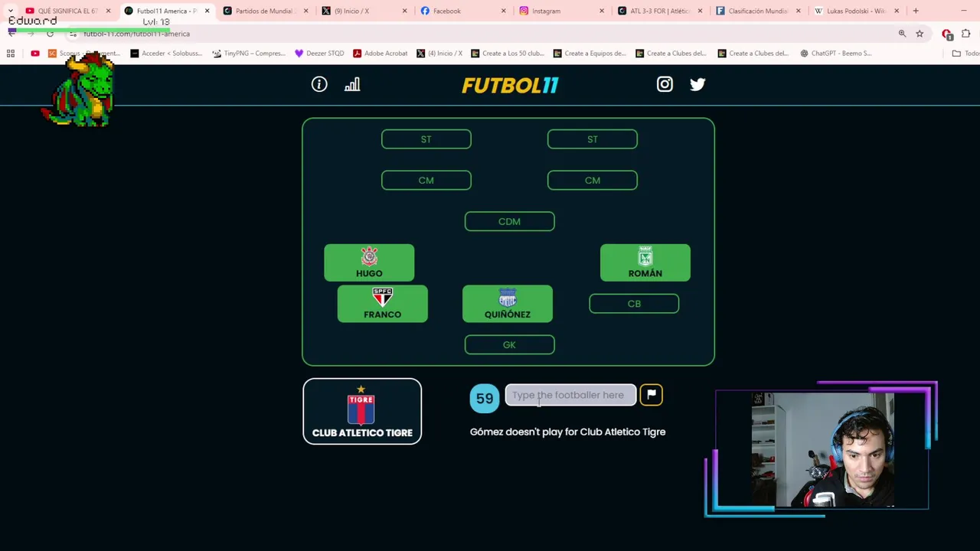This screenshot has height=551, width=980.
Task: Open the statistics bar chart icon
Action: (x=352, y=84)
